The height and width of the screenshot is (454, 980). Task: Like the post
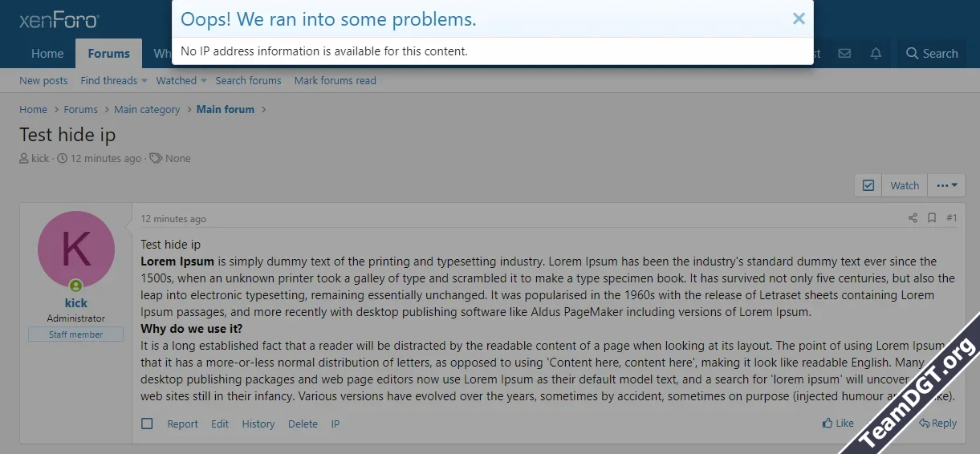(x=838, y=423)
